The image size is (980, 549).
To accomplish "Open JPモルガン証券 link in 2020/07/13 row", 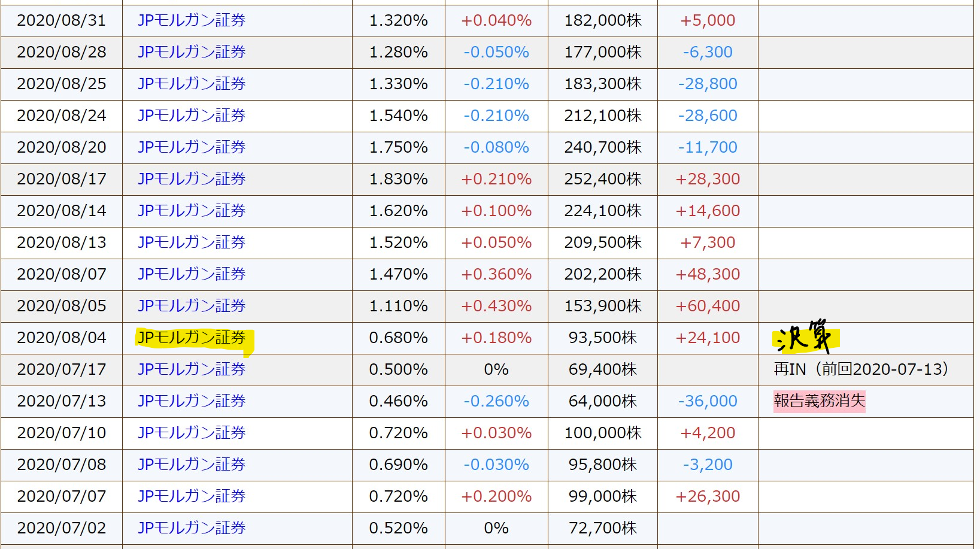I will (x=192, y=401).
